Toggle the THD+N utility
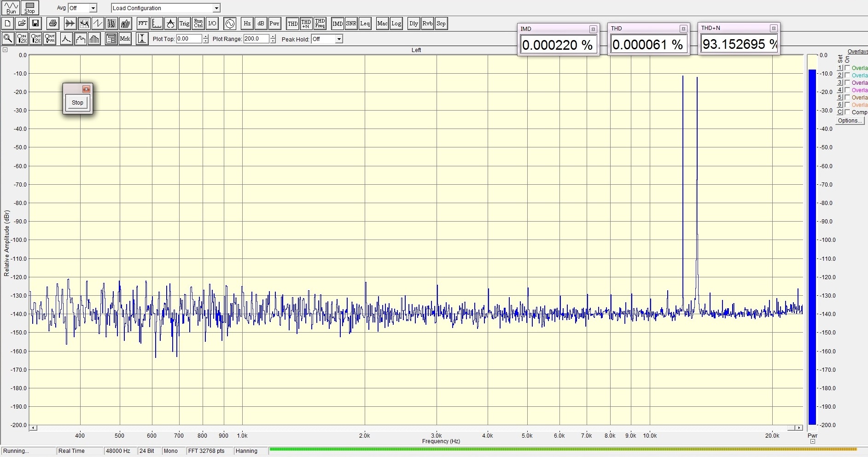Image resolution: width=868 pixels, height=457 pixels. (306, 23)
